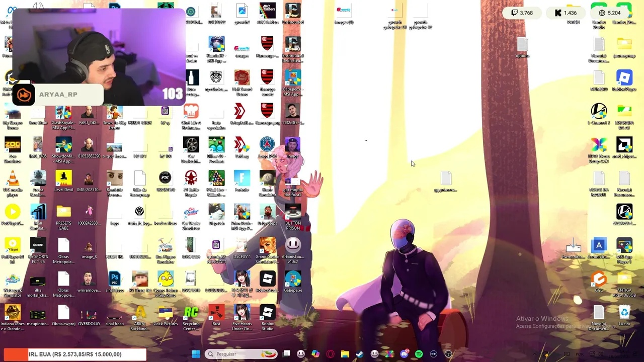
Task: Open File Explorer from the taskbar
Action: [345, 354]
